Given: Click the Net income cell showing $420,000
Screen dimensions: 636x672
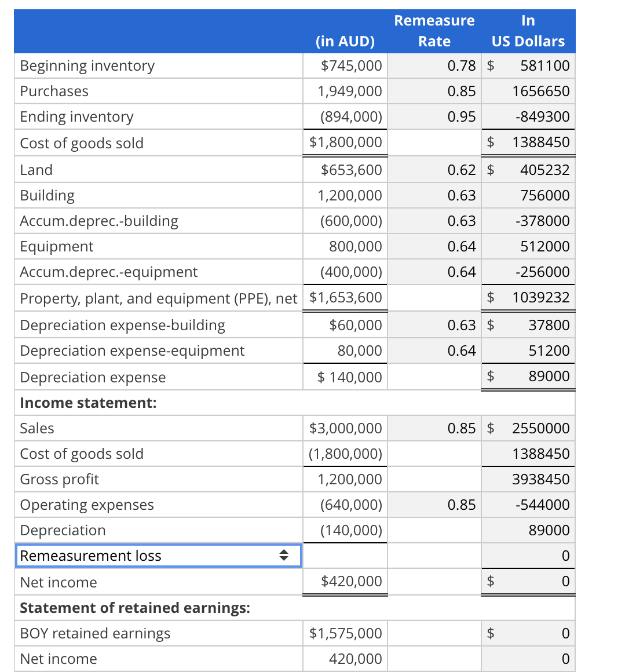Looking at the screenshot, I should tap(345, 582).
